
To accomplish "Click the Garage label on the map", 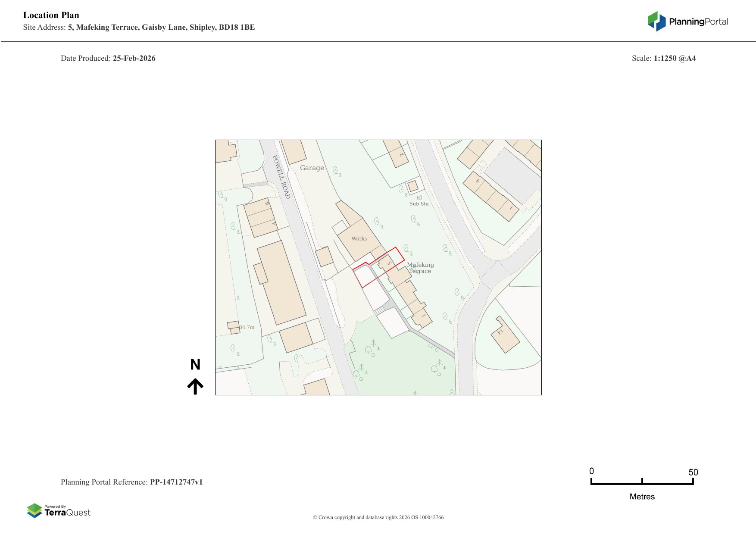I will (x=312, y=168).
